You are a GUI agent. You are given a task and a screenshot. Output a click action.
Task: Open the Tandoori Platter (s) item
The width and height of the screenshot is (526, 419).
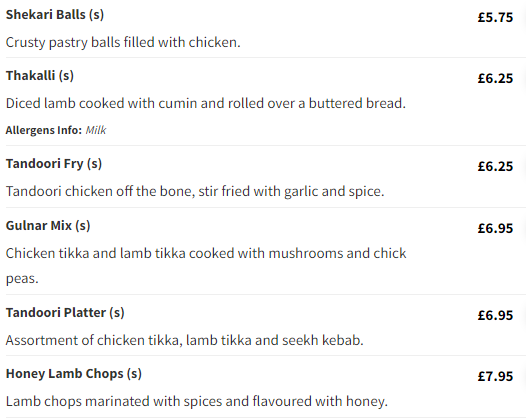point(65,313)
